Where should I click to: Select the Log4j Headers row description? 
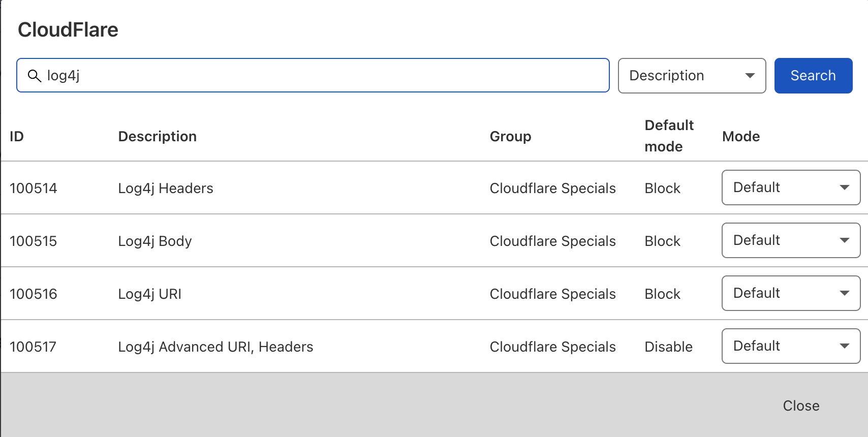(x=166, y=189)
